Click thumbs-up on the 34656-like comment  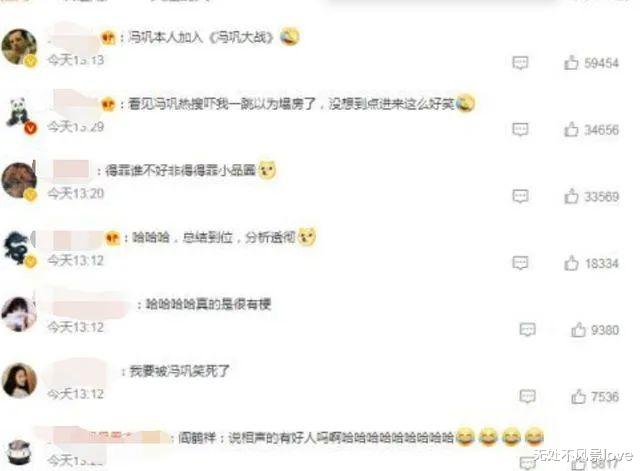(571, 129)
